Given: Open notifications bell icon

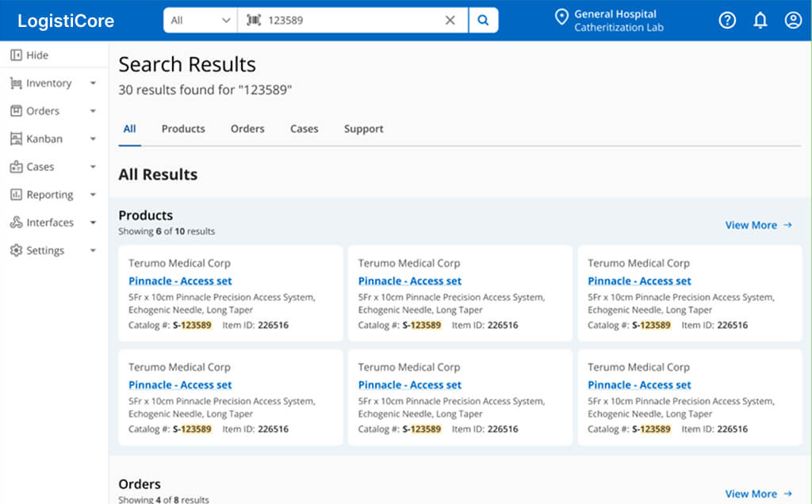Looking at the screenshot, I should [x=760, y=21].
